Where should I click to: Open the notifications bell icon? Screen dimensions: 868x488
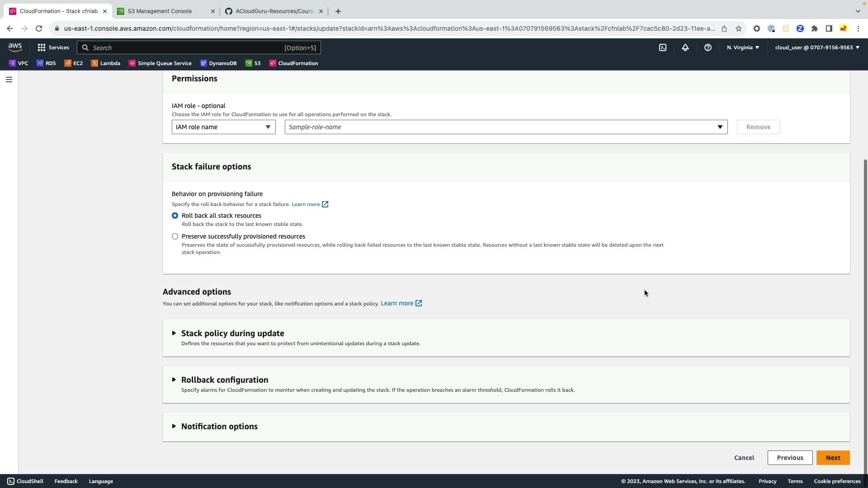coord(685,47)
